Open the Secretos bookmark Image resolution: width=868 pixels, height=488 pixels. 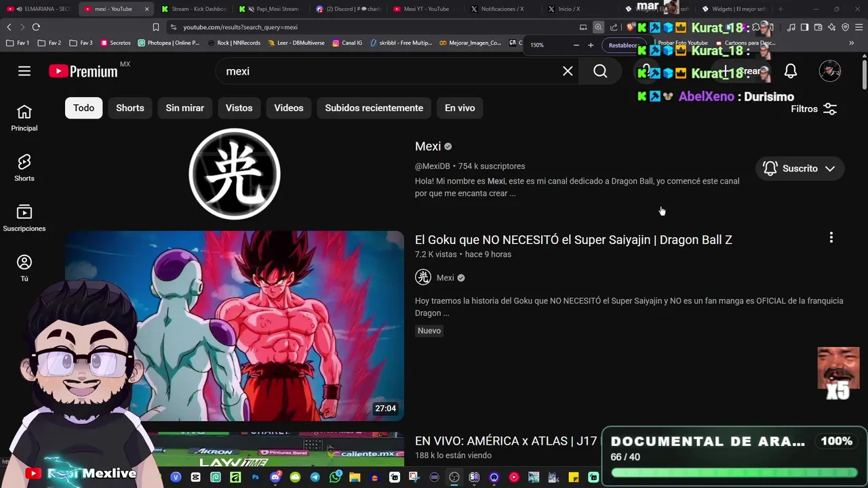115,43
